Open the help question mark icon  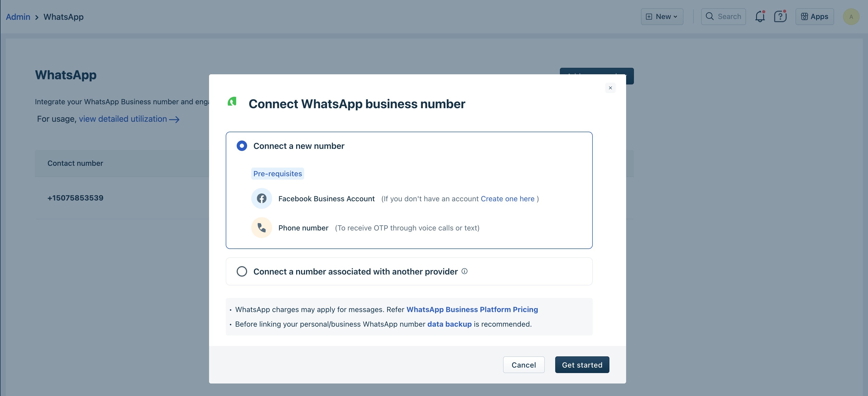click(x=780, y=16)
